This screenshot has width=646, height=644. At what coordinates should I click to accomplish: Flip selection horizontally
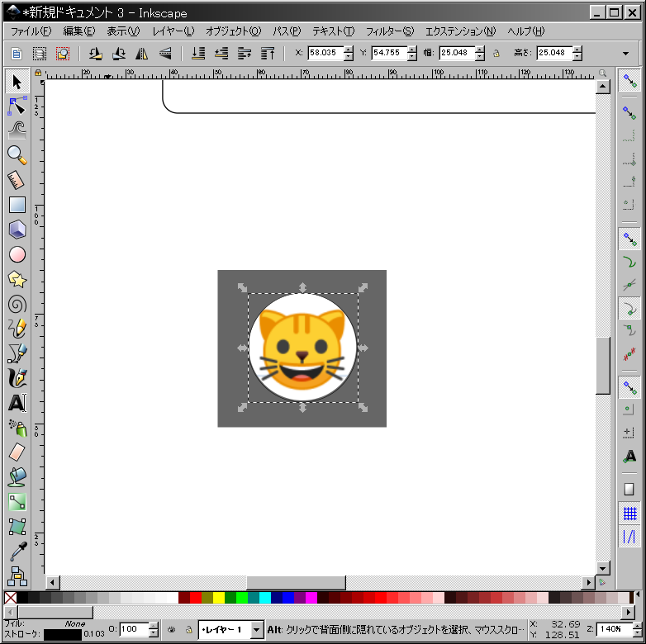[142, 54]
